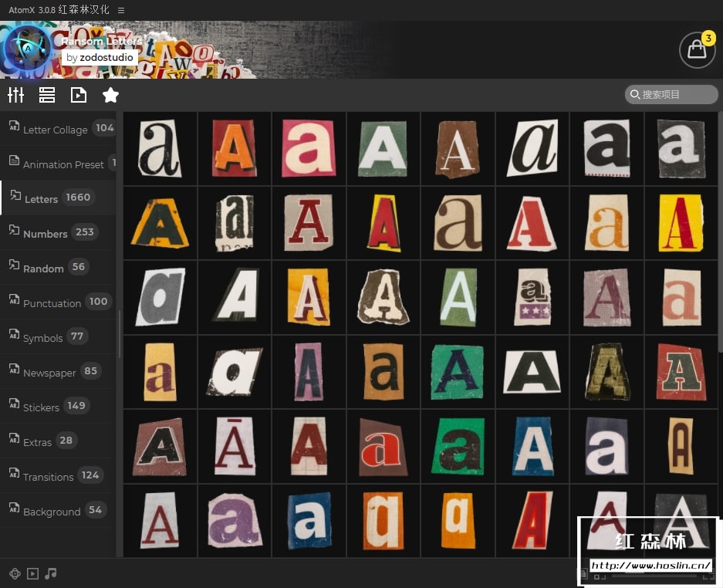Select dark 'A' on orange triangle thumbnail
The image size is (723, 588).
(160, 223)
